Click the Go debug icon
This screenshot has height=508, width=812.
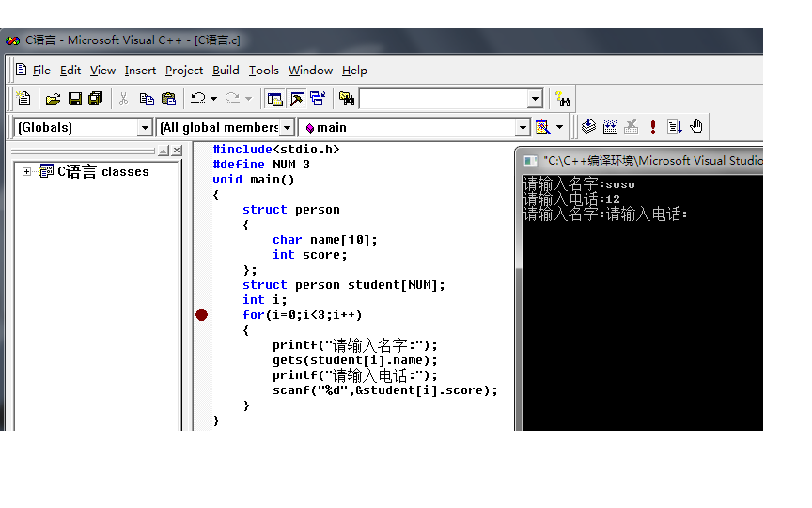tap(674, 126)
